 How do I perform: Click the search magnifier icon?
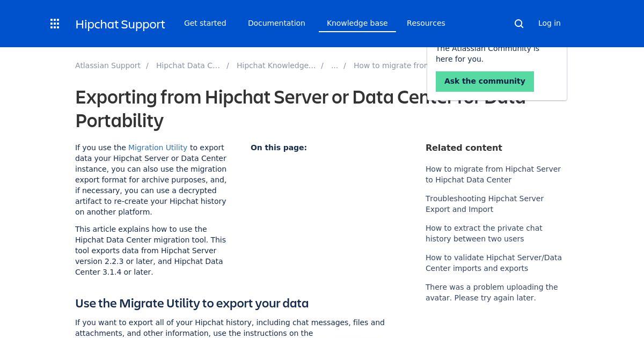(519, 24)
